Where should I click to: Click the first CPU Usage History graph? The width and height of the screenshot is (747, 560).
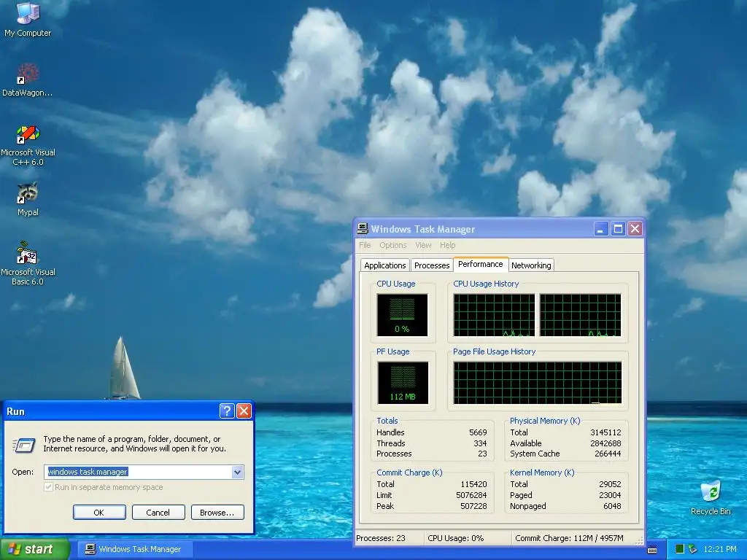[494, 315]
